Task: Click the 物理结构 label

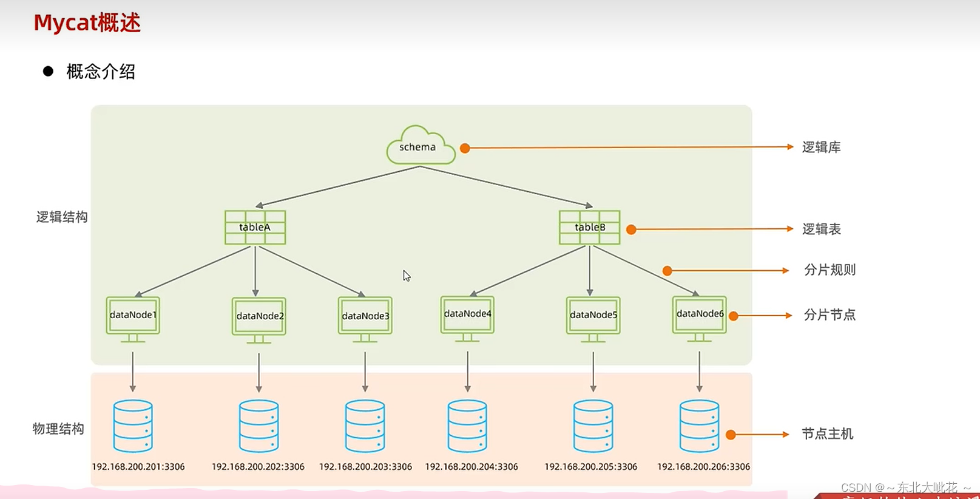Action: [58, 429]
